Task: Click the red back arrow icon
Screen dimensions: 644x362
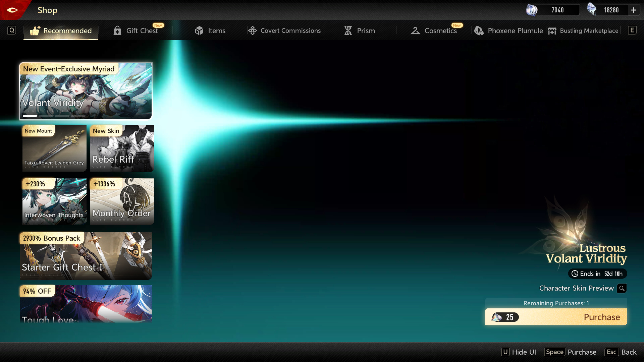Action: tap(12, 10)
